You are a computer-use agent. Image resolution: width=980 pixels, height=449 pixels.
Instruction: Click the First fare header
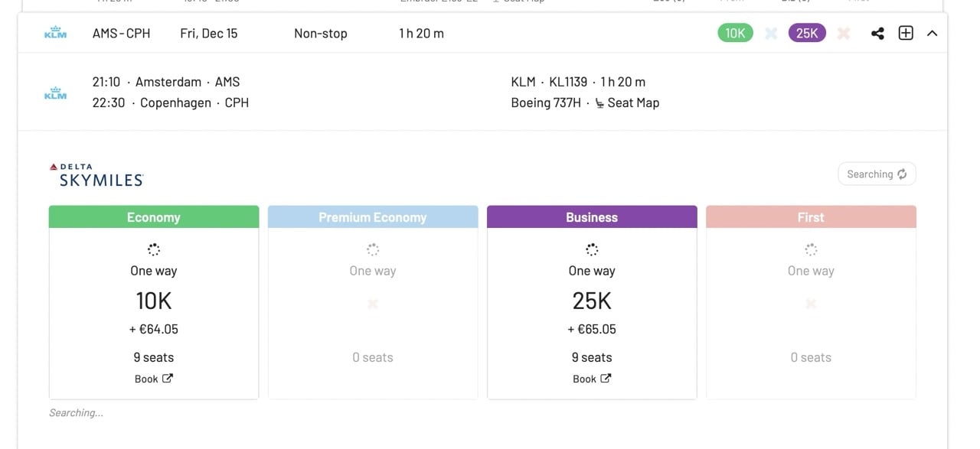(x=811, y=217)
